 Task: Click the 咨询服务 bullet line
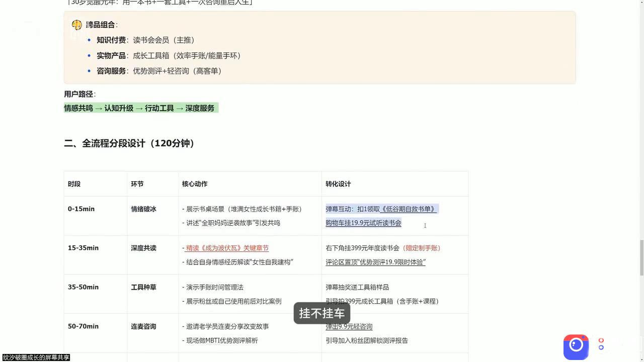[159, 71]
